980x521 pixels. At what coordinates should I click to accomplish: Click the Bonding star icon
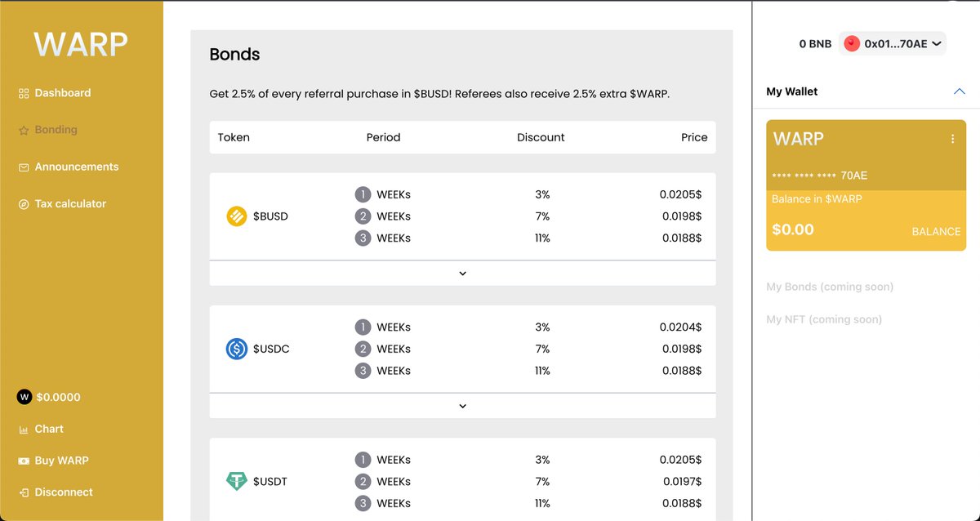coord(24,130)
